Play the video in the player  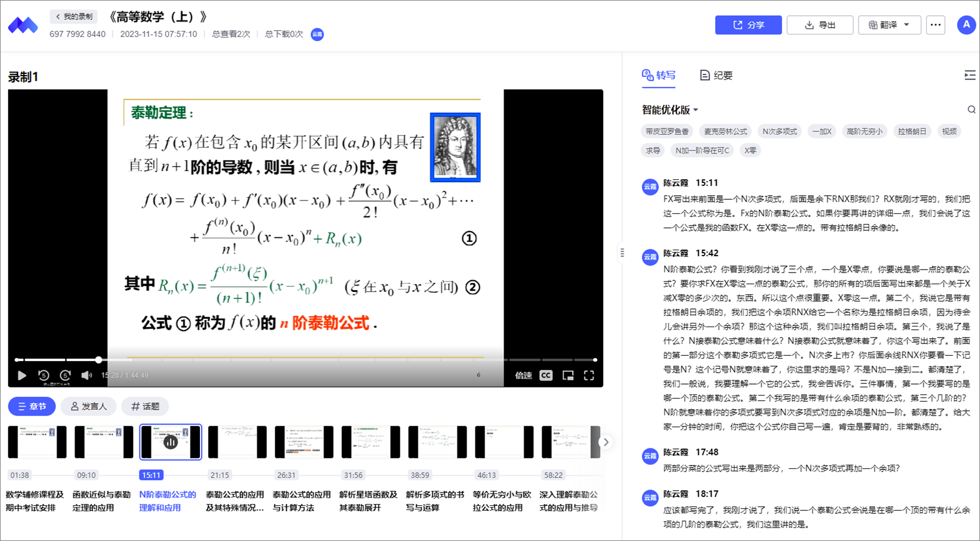click(22, 375)
